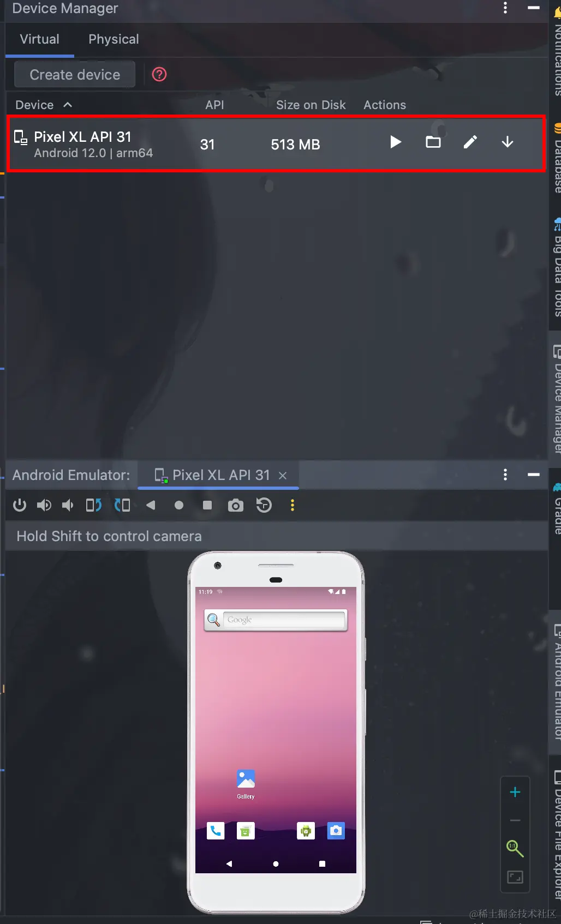Viewport: 561px width, 924px height.
Task: Open the Android robot app in dock
Action: pyautogui.click(x=306, y=831)
